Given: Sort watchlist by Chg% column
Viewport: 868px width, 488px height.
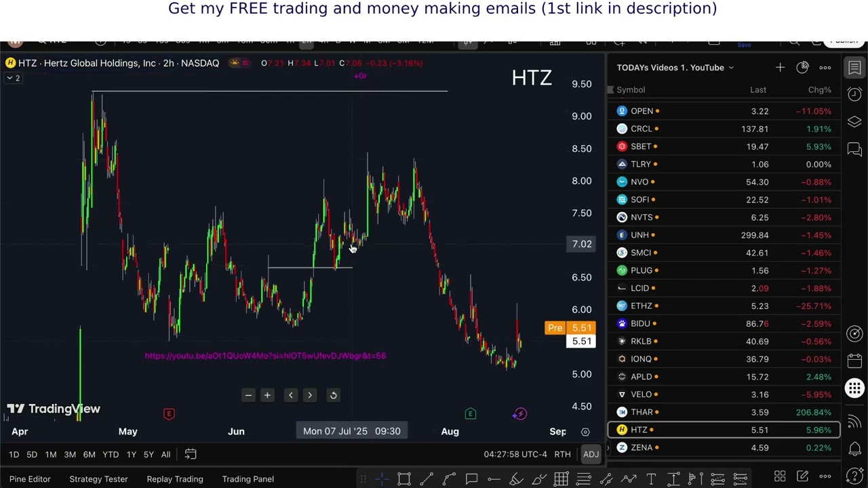Looking at the screenshot, I should click(x=819, y=89).
